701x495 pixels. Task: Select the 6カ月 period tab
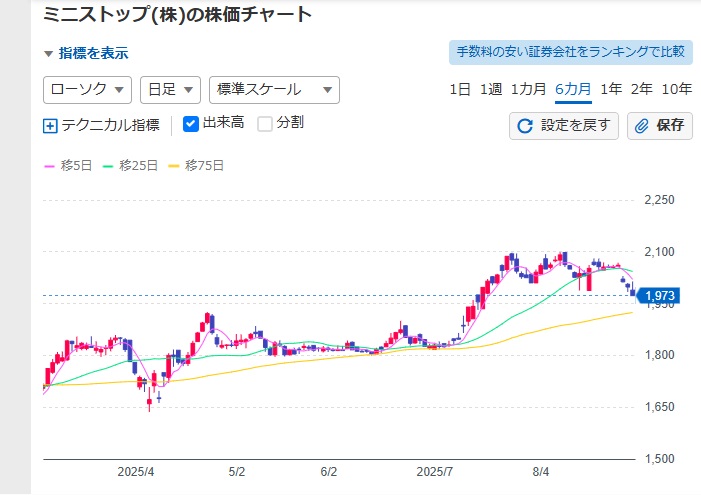point(573,89)
